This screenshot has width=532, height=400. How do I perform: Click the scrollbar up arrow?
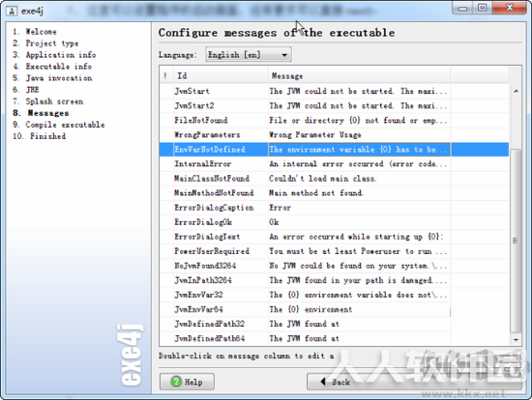click(516, 91)
